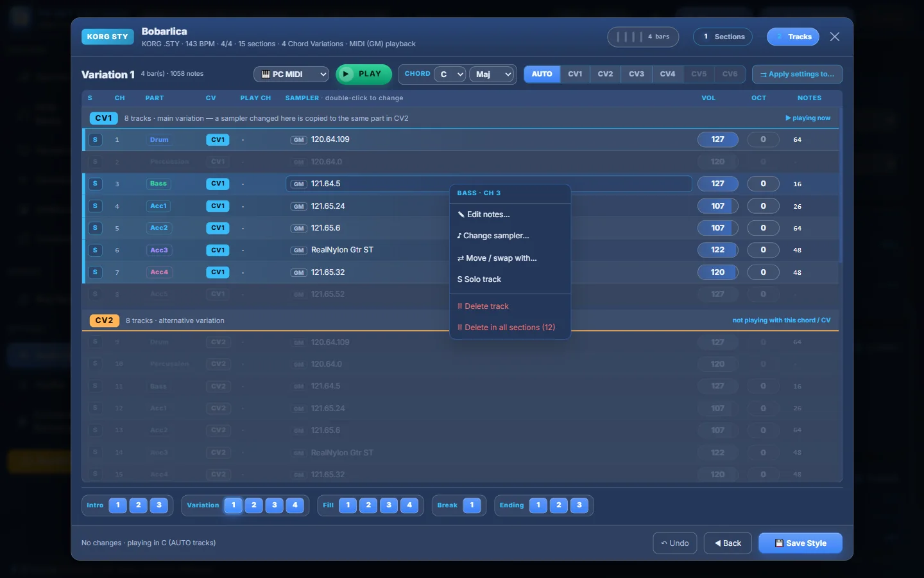Switch to the CV3 tab in toolbar

[x=637, y=74]
